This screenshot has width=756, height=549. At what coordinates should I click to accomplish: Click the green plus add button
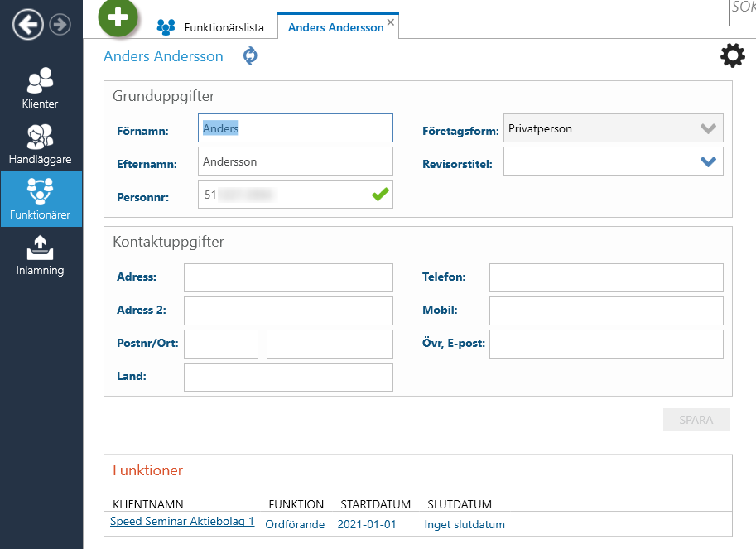click(118, 18)
